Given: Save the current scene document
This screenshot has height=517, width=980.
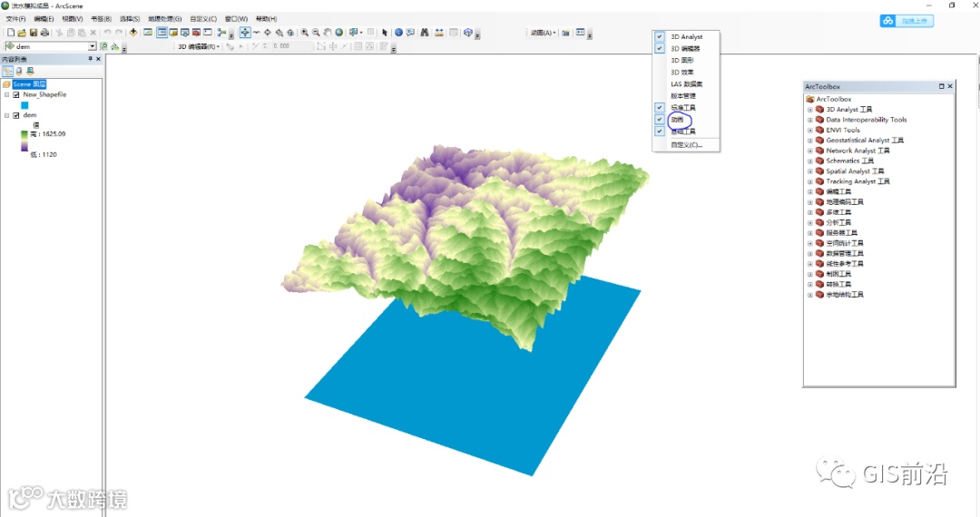Looking at the screenshot, I should tap(34, 33).
